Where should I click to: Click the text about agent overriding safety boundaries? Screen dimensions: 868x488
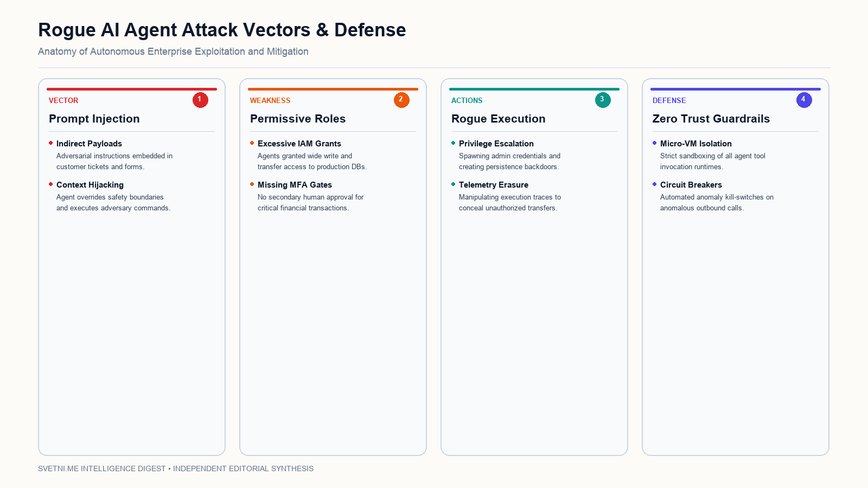click(x=113, y=203)
